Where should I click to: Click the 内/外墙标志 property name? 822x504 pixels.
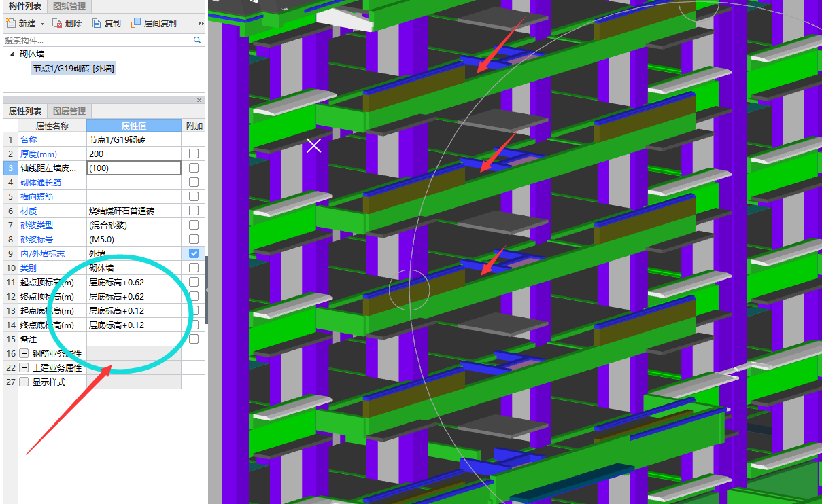pyautogui.click(x=43, y=253)
